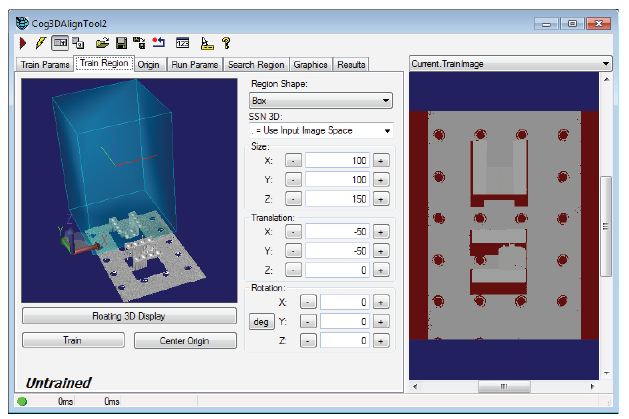This screenshot has width=629, height=419.
Task: Open the floating tool display windows icon
Action: click(79, 43)
